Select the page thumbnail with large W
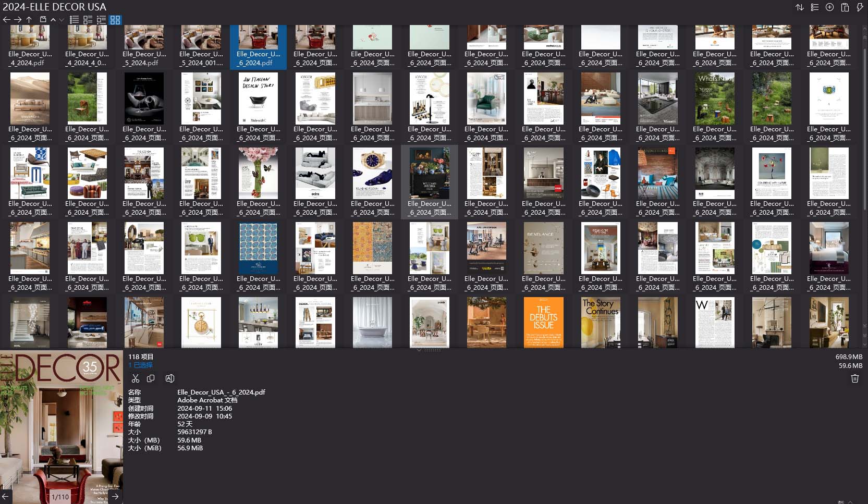This screenshot has height=504, width=868. point(715,322)
